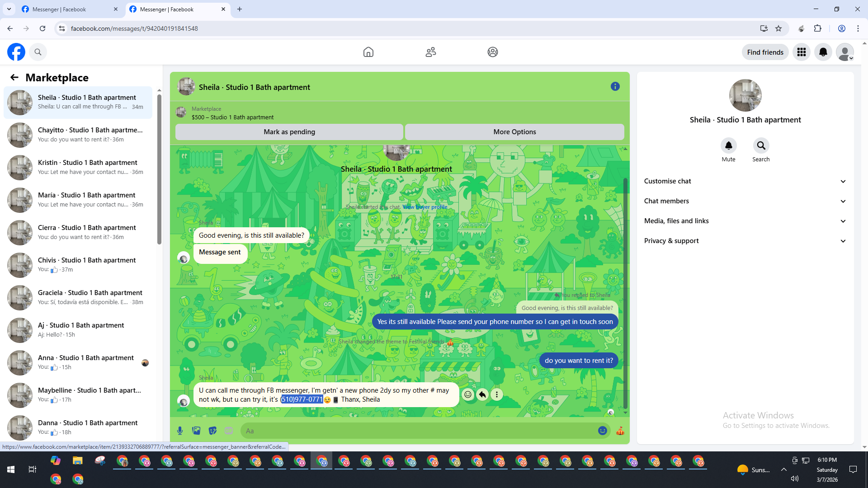Open the Friends page icon

[x=431, y=52]
